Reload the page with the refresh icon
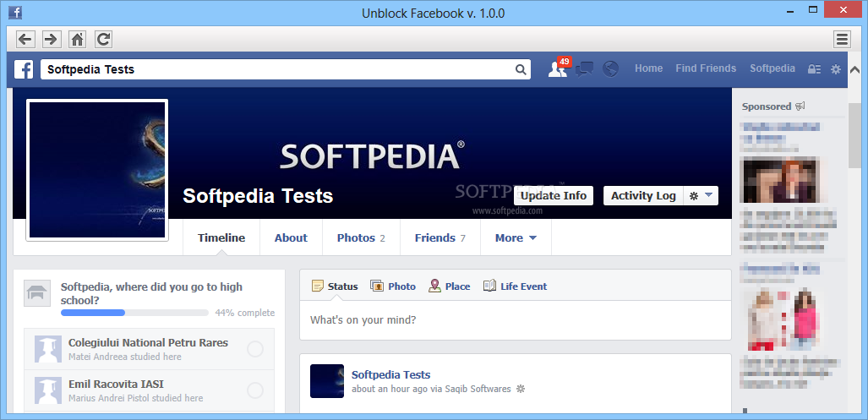 point(103,39)
